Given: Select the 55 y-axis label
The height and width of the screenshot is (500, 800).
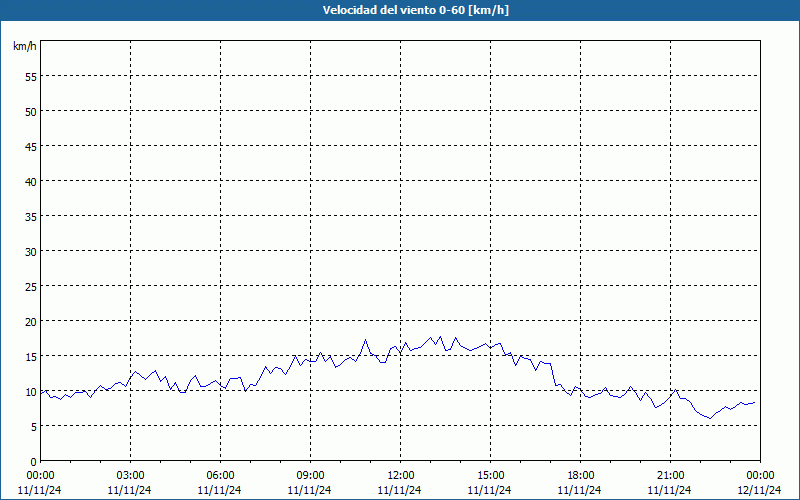Looking at the screenshot, I should pos(31,77).
